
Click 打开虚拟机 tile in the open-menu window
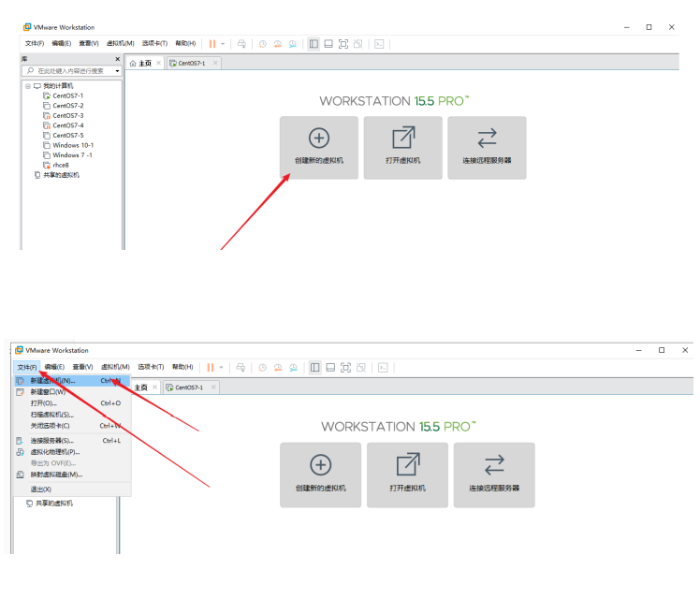pos(407,475)
